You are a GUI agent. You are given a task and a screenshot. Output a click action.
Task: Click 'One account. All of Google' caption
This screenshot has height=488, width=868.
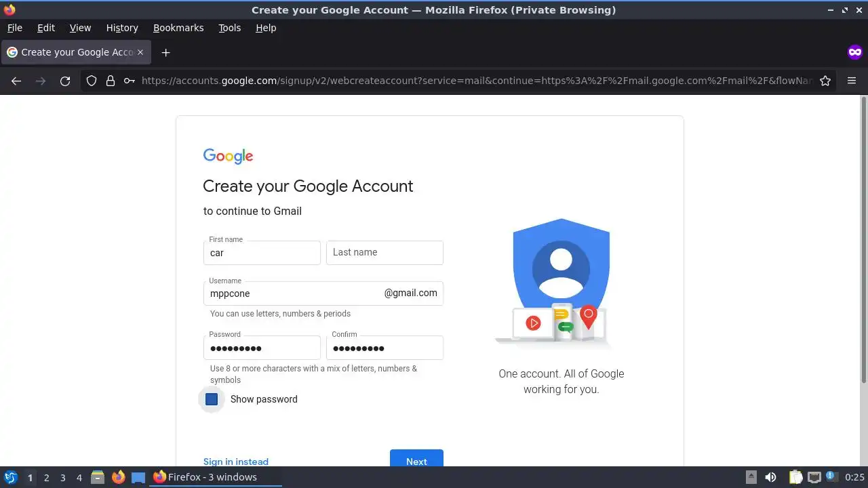click(x=561, y=373)
